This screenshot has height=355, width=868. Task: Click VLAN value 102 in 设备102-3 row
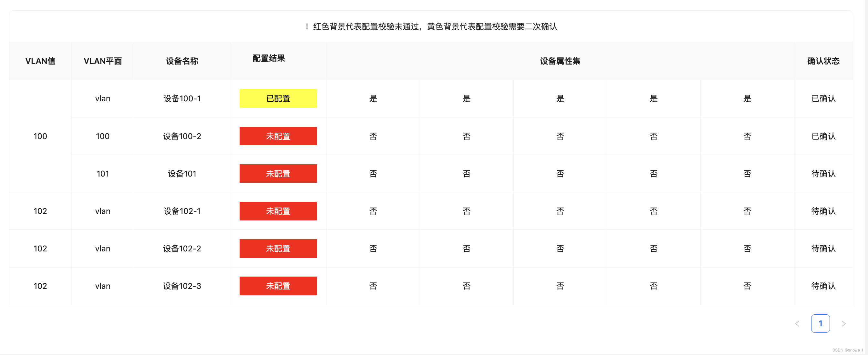(x=40, y=286)
